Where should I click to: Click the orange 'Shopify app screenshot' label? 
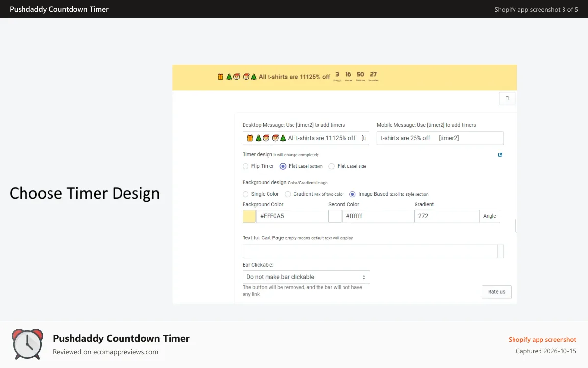point(542,339)
